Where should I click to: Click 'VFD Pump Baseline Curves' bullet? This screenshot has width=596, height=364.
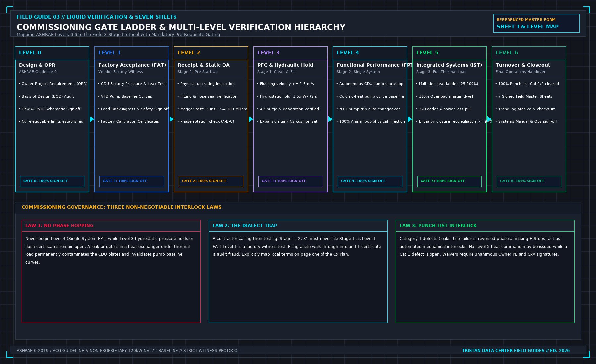tap(125, 97)
